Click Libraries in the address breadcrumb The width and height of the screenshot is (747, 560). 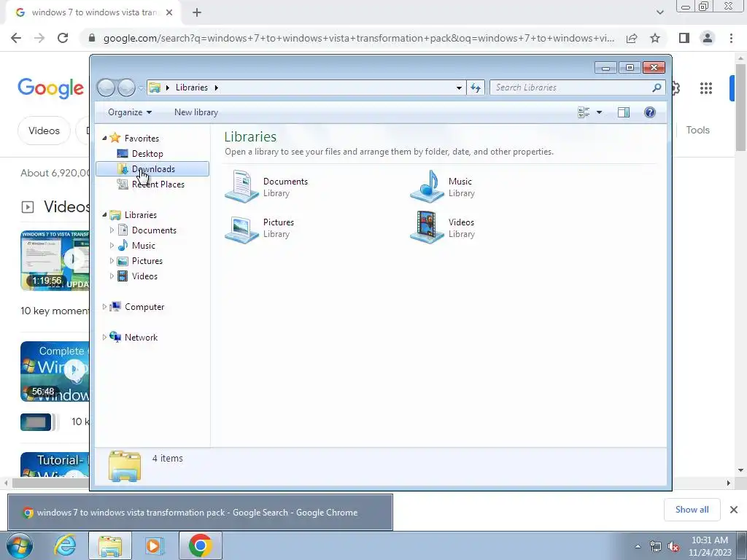192,87
